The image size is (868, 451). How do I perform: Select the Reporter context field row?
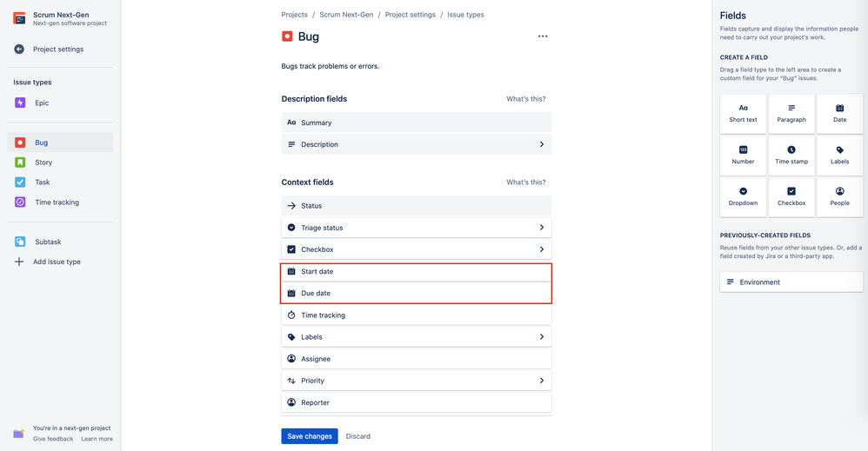click(417, 402)
